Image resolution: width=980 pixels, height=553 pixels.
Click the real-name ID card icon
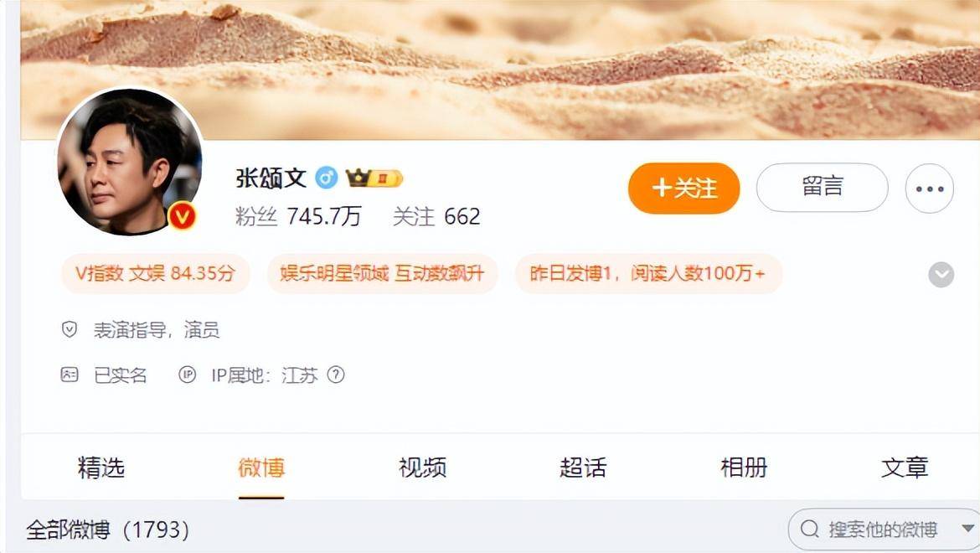coord(70,375)
